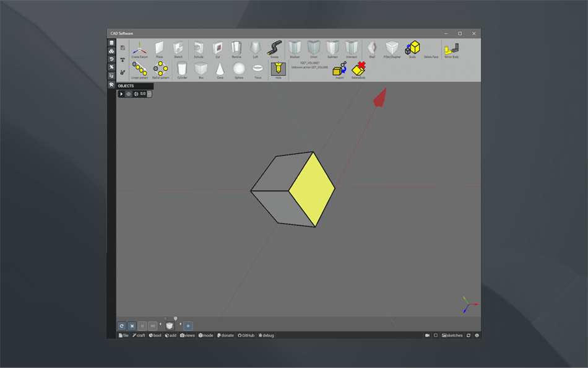Toggle object visibility in the Objects panel

click(129, 94)
